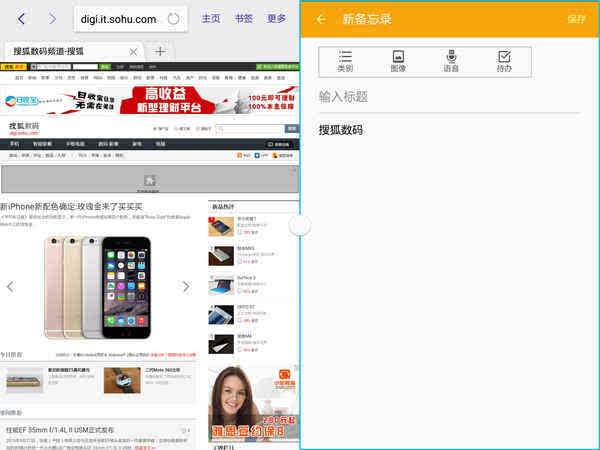Image resolution: width=600 pixels, height=450 pixels.
Task: Open the 高收益 finance banner ad
Action: tap(150, 100)
